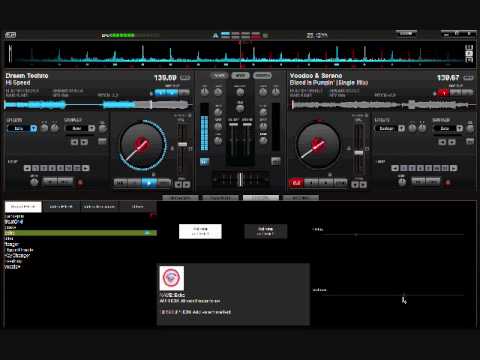
Task: Click the right deck pitch slider
Action: [359, 152]
